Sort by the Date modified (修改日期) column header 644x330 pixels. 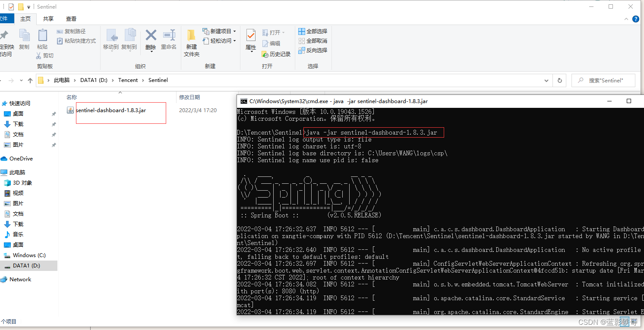tap(189, 97)
